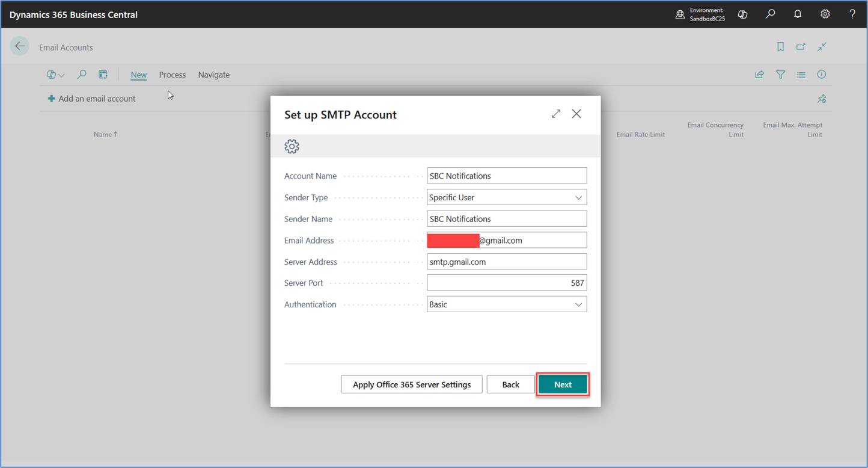Open the New menu
This screenshot has height=468, width=868.
[139, 75]
